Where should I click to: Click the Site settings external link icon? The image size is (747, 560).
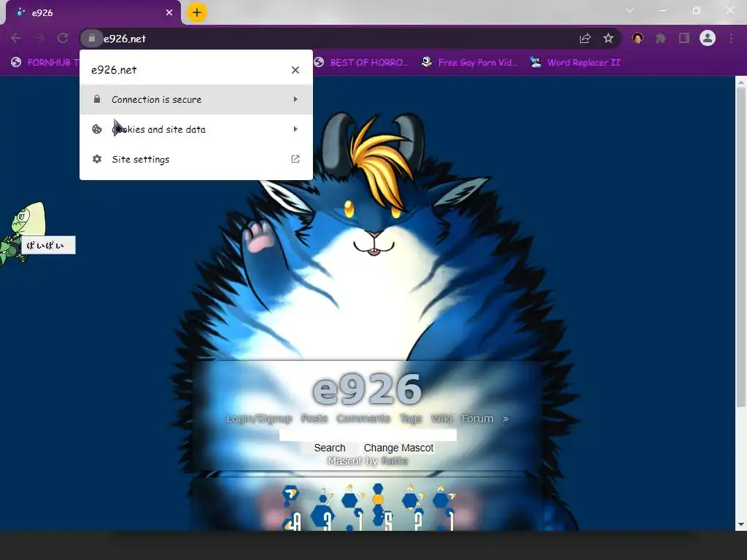pyautogui.click(x=295, y=159)
